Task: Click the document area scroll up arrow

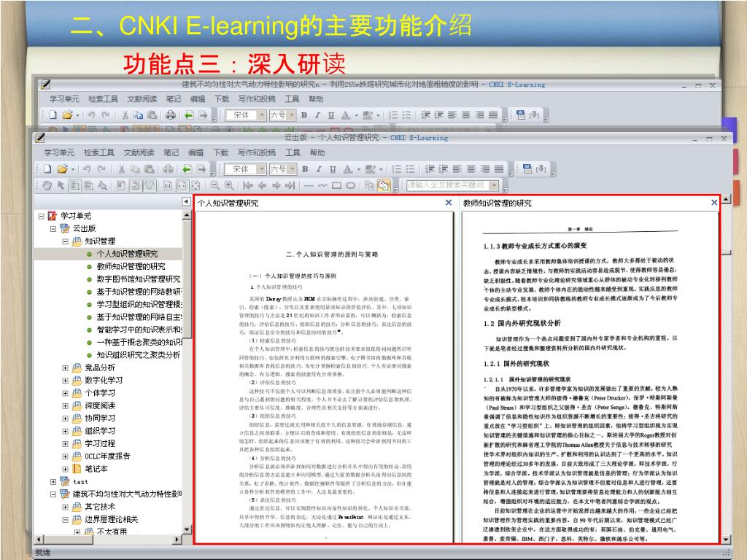Action: pyautogui.click(x=725, y=200)
